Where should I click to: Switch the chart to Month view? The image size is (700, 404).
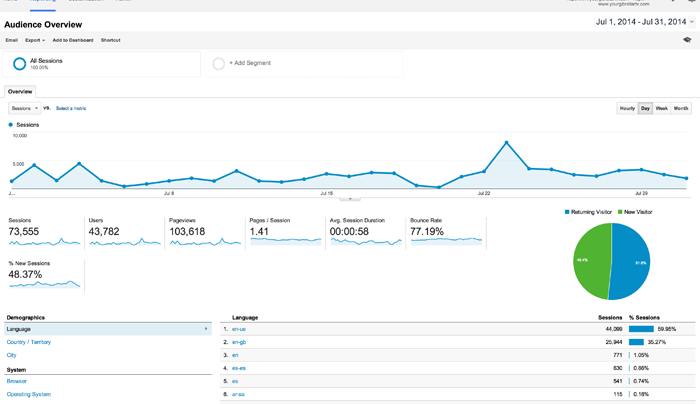tap(681, 108)
